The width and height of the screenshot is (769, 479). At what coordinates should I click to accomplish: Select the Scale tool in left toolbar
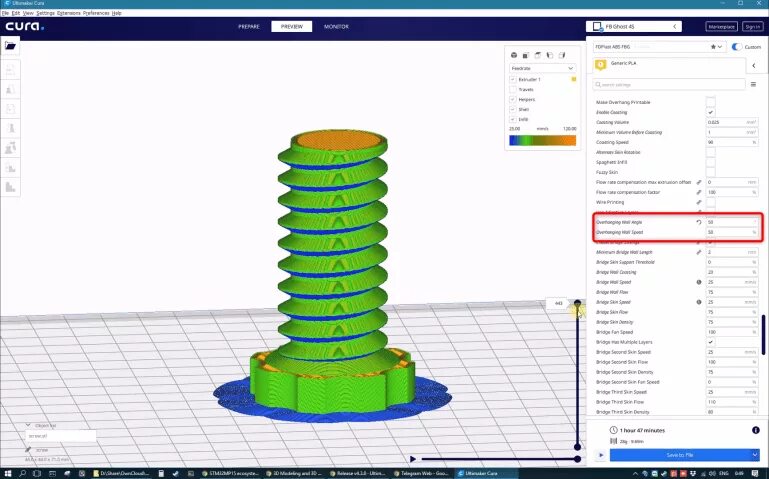coord(10,90)
